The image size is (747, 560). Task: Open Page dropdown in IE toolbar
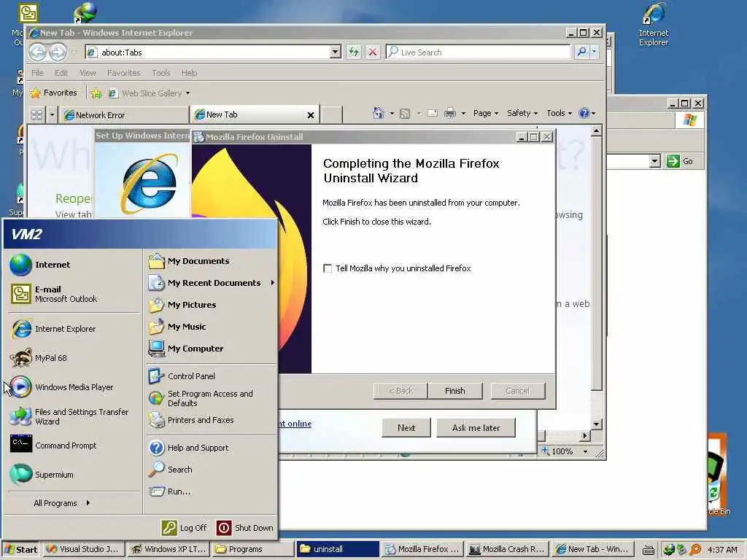tap(485, 113)
